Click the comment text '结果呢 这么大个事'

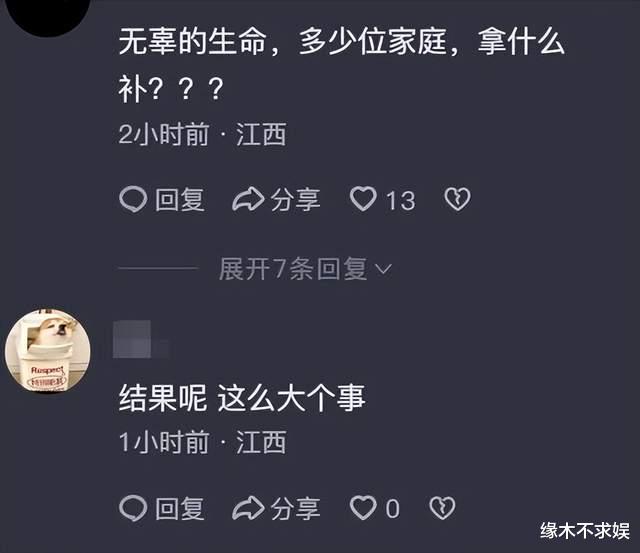coord(242,398)
